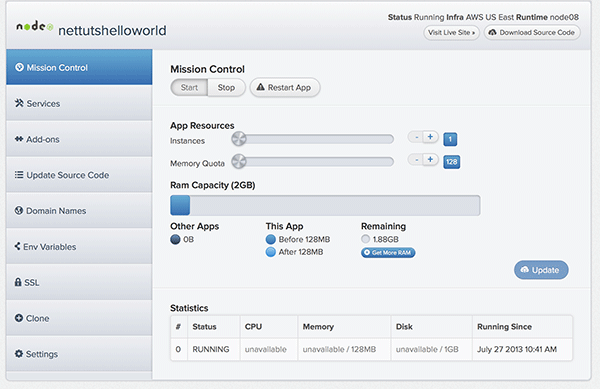Click Restart App button

[285, 88]
